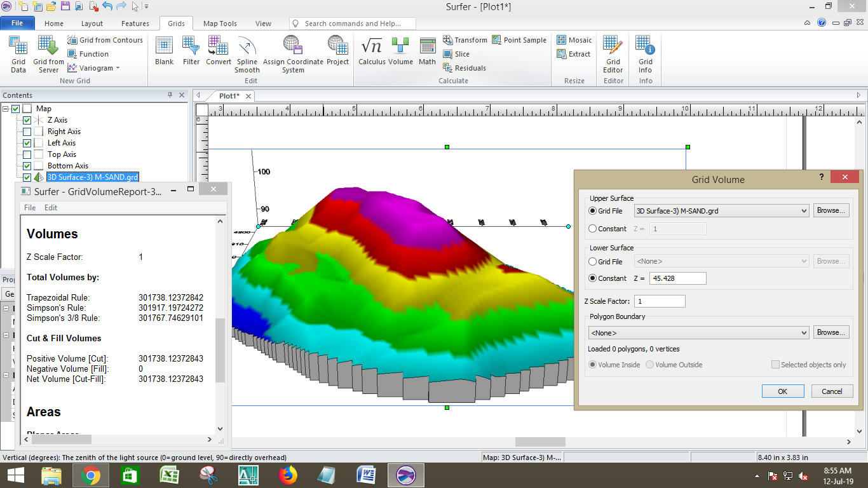Select Upper Surface Constant radio

593,229
